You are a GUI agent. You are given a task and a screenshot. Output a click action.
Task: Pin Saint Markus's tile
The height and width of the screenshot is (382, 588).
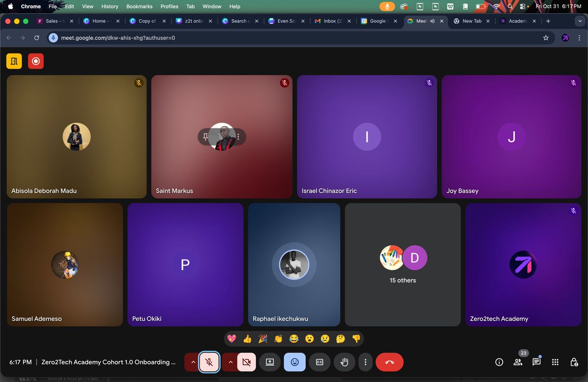pos(205,136)
